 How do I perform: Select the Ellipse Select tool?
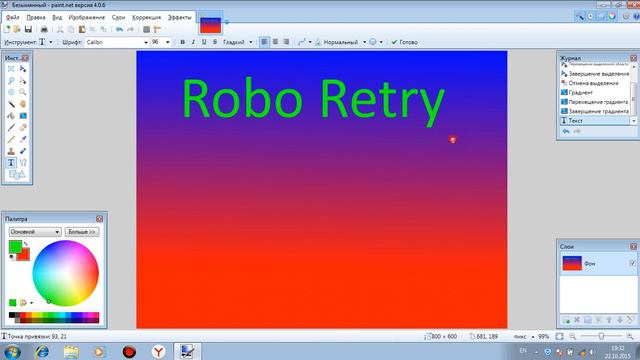(x=11, y=92)
